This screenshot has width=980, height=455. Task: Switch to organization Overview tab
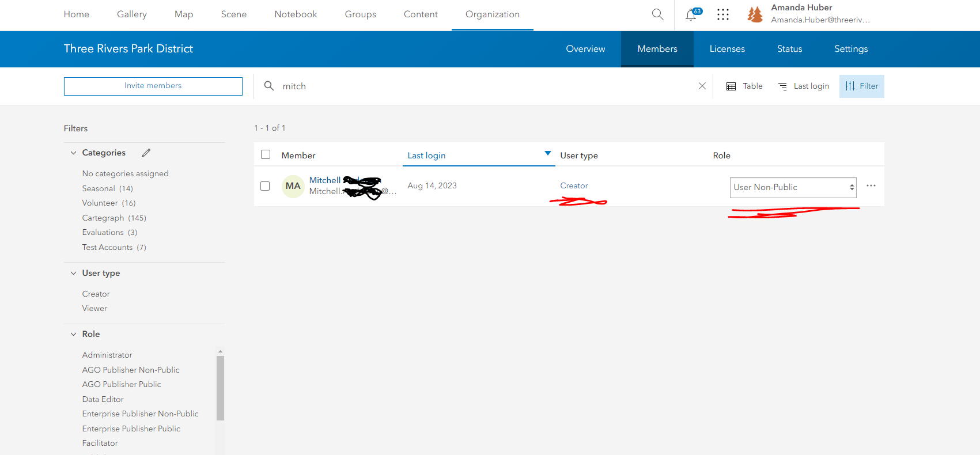click(x=585, y=49)
